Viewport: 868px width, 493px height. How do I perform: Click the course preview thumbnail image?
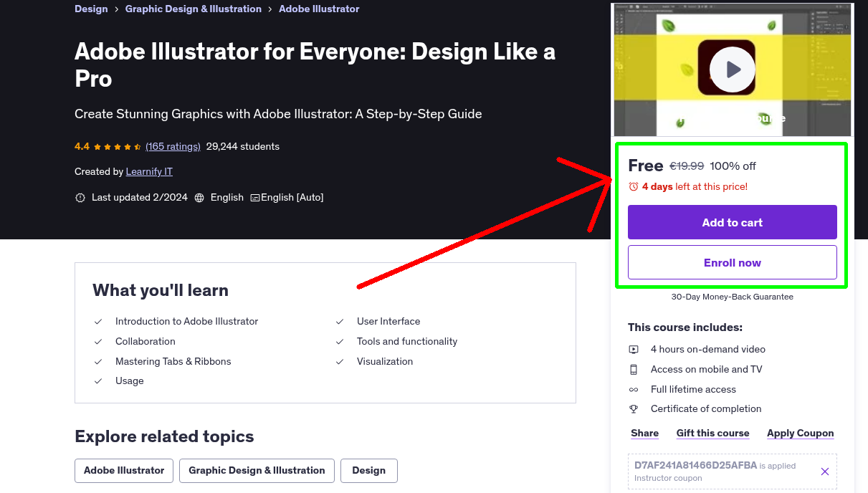(x=732, y=70)
